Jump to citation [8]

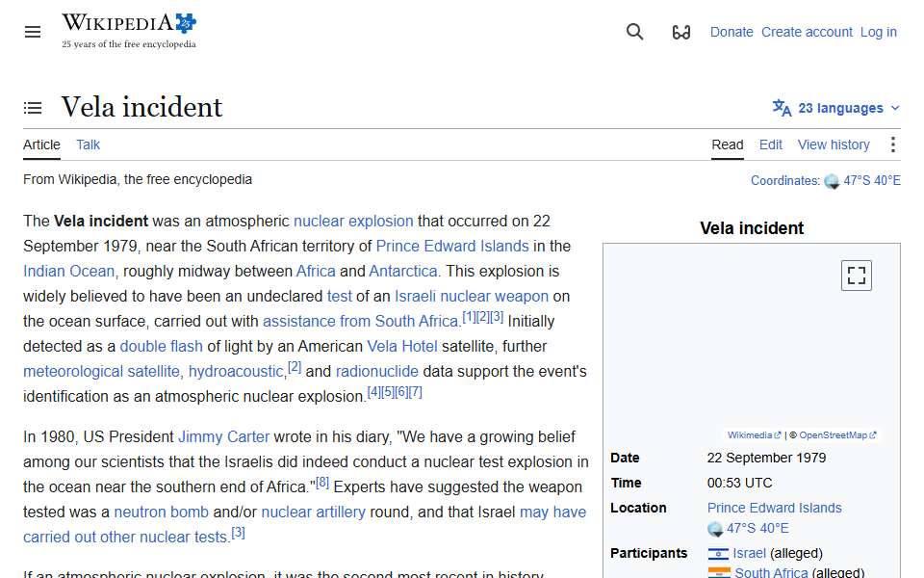click(322, 483)
